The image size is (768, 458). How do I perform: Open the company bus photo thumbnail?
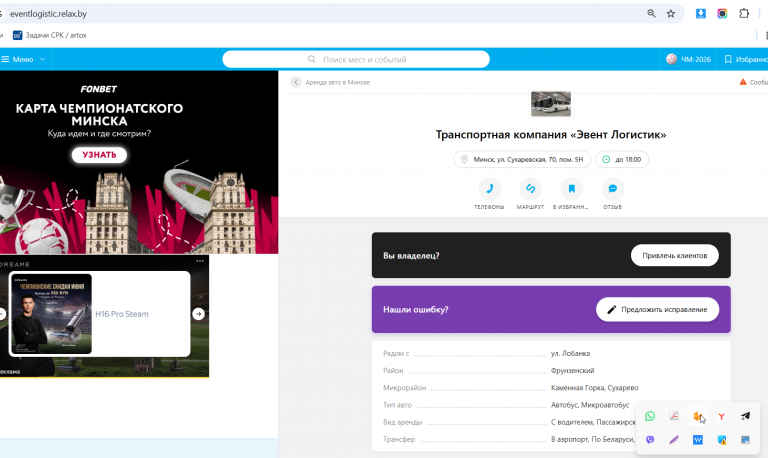pos(551,104)
